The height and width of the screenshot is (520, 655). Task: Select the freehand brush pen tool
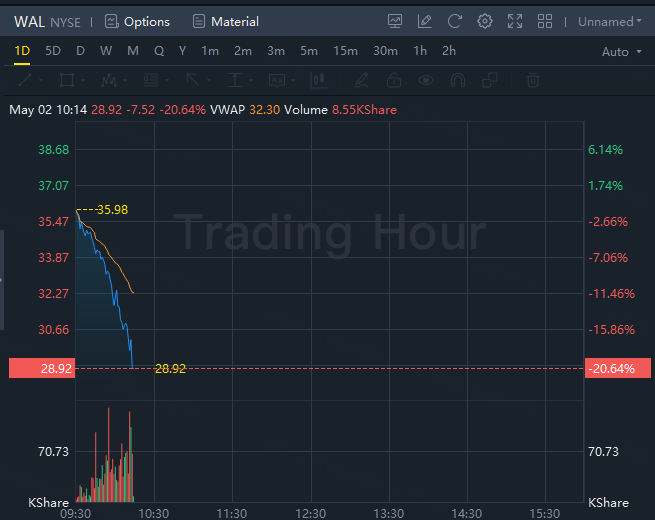click(362, 80)
